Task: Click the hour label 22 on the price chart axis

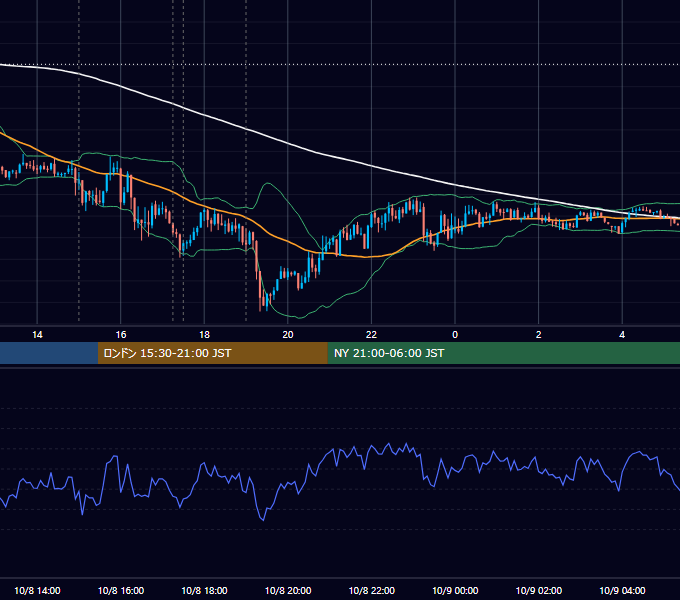Action: point(371,335)
